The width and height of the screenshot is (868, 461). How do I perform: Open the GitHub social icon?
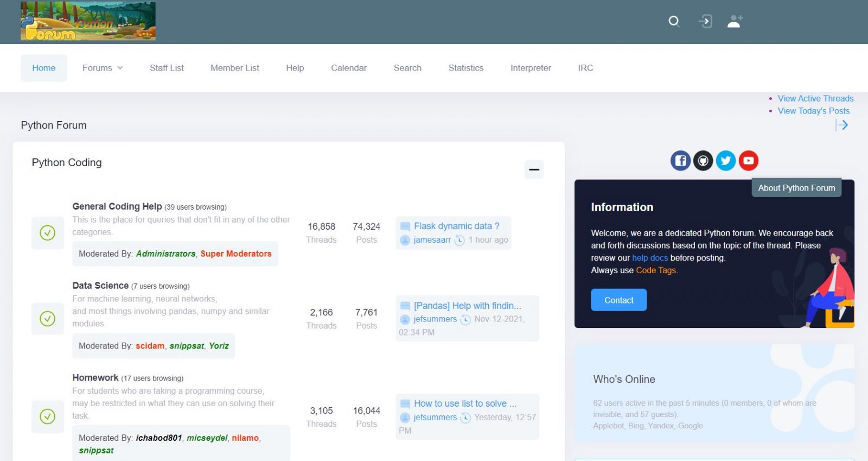pyautogui.click(x=703, y=161)
